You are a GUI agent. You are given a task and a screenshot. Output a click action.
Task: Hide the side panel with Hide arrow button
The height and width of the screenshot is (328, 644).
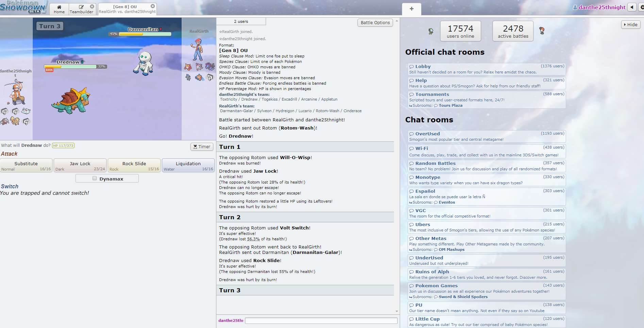point(631,24)
